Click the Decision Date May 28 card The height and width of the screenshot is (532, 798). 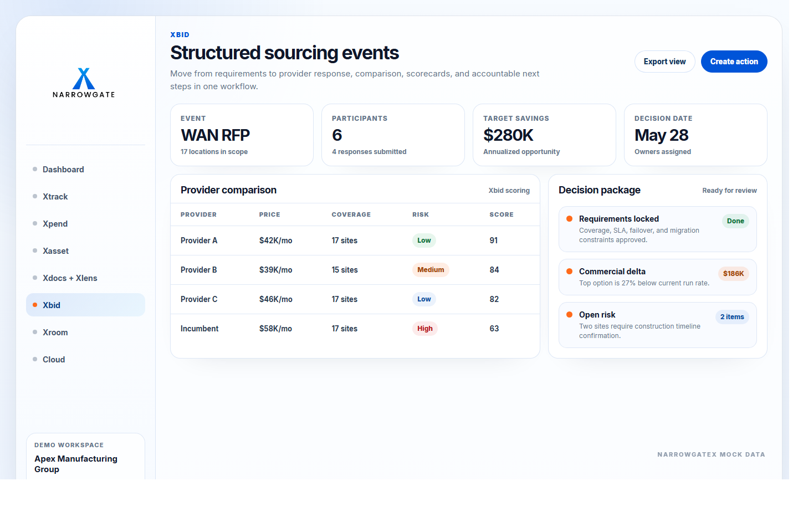click(695, 135)
